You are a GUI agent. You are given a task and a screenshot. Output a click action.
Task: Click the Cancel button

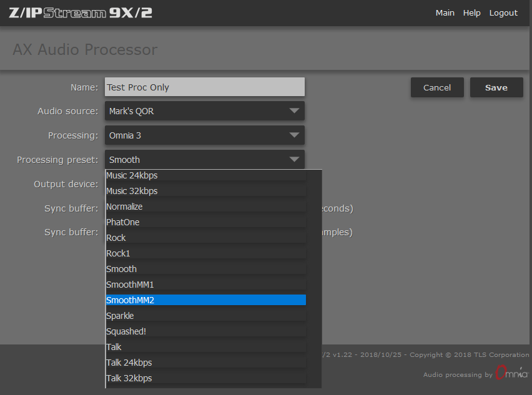437,87
